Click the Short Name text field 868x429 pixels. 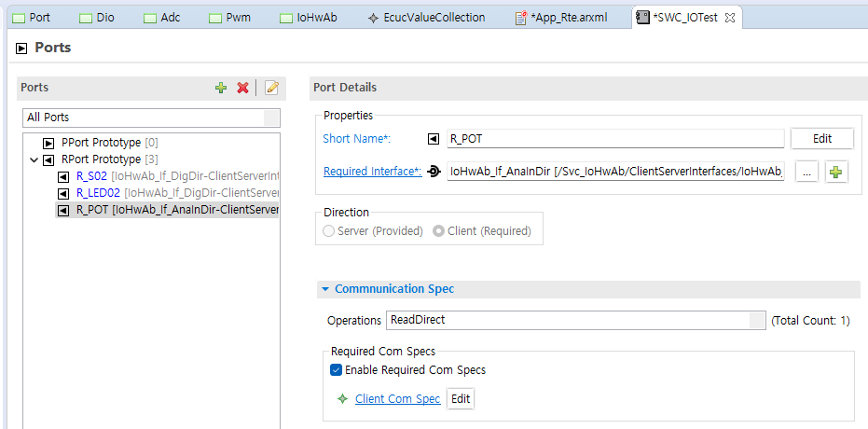click(614, 139)
